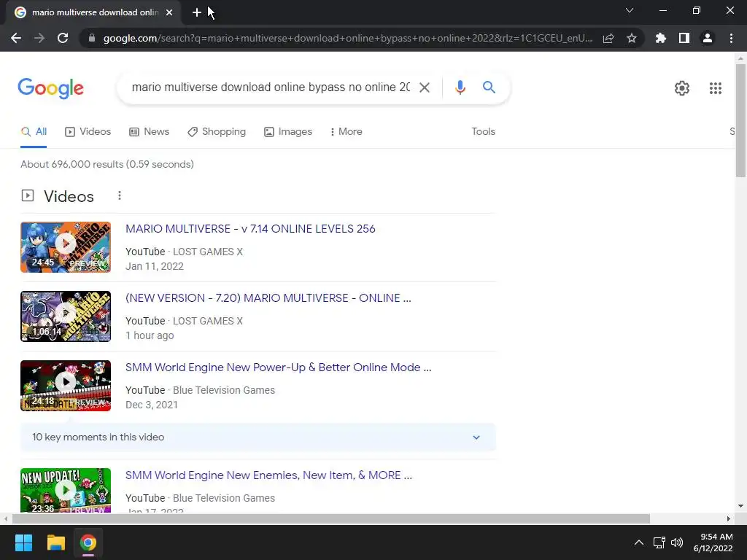Click the '1 hour ago' video date
Viewport: 747px width, 560px height.
click(x=150, y=335)
